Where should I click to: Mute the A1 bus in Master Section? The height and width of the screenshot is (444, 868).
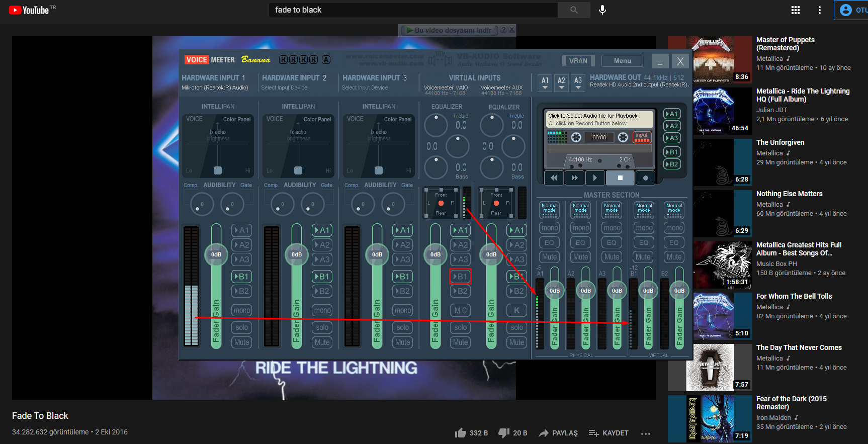pyautogui.click(x=549, y=257)
